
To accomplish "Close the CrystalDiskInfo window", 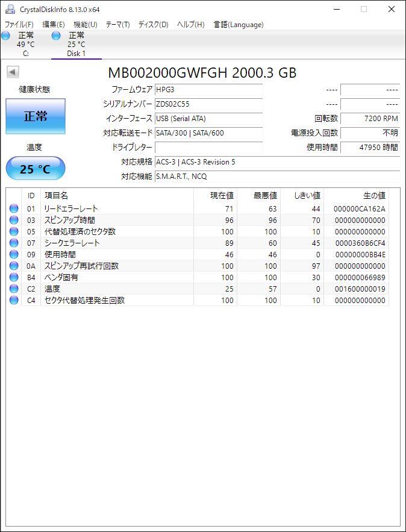I will (392, 9).
